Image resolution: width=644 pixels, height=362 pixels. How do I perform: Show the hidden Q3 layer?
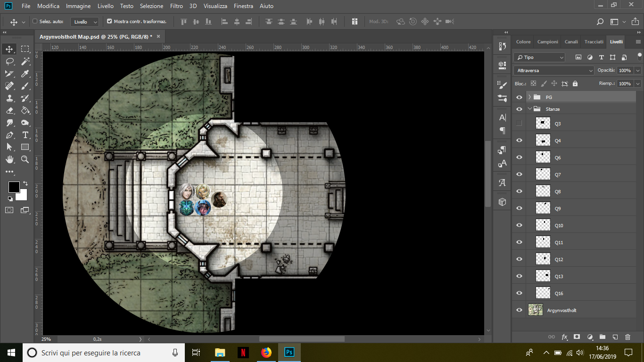pyautogui.click(x=519, y=123)
